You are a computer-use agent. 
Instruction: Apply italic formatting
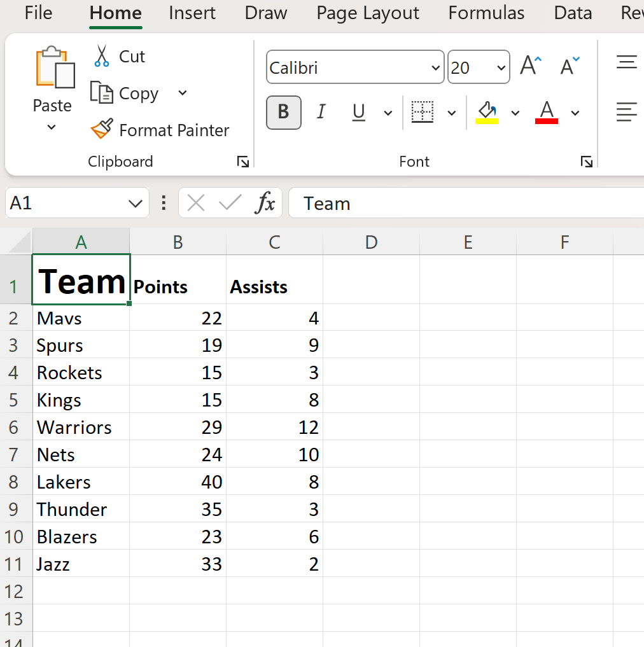click(321, 112)
